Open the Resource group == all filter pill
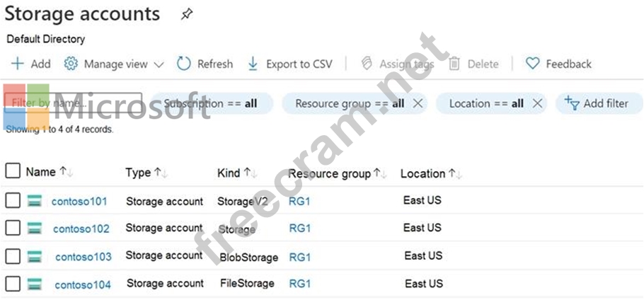Image resolution: width=644 pixels, height=300 pixels. click(x=355, y=103)
